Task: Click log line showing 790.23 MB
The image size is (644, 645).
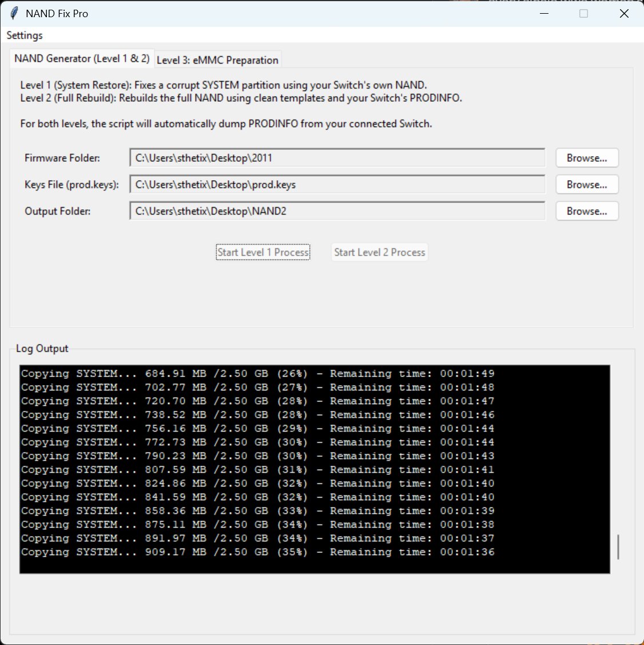Action: [x=257, y=456]
